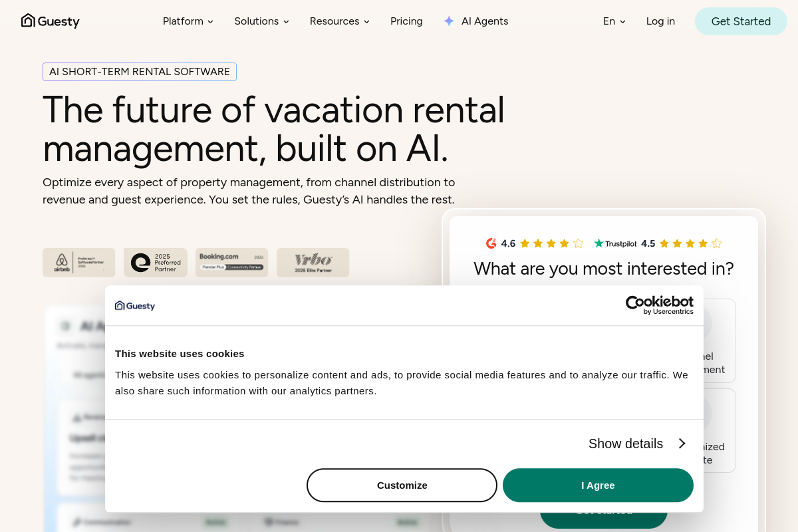
Task: Click the Vrbo 2026 Elite Partner badge
Action: tap(313, 263)
